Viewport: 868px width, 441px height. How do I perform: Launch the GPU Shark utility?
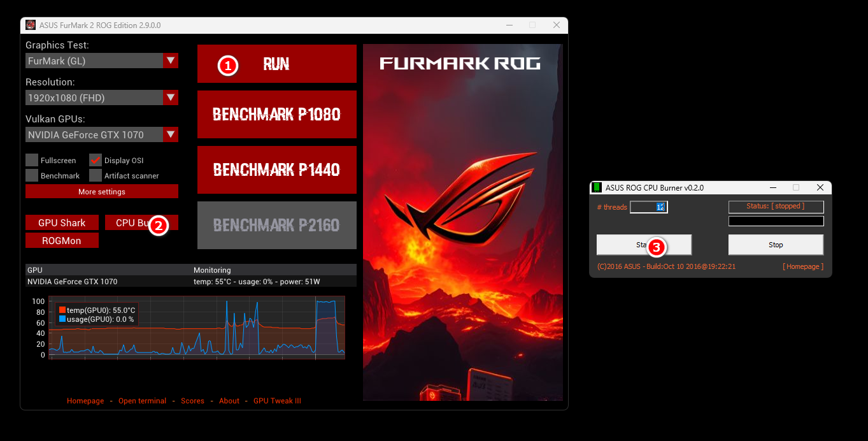62,222
